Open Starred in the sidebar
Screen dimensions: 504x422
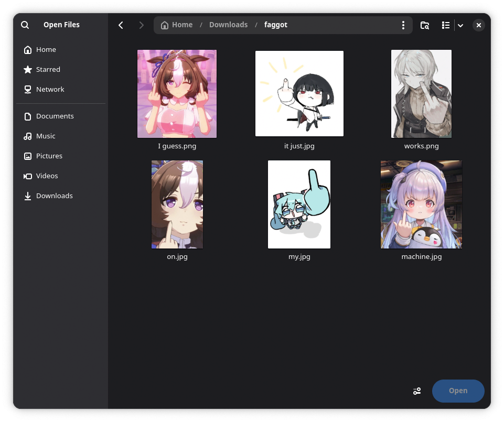click(61, 69)
